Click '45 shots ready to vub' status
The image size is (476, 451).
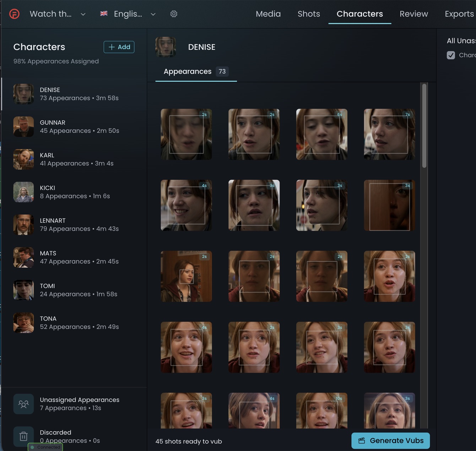(189, 441)
